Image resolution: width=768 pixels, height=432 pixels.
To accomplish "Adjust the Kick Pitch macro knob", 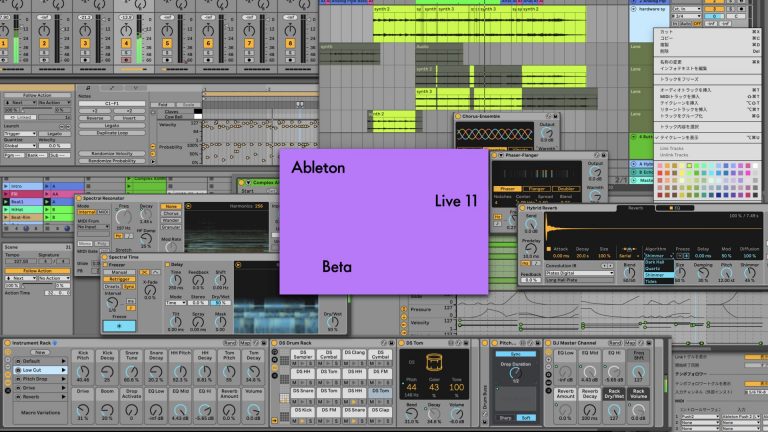I will [x=83, y=371].
